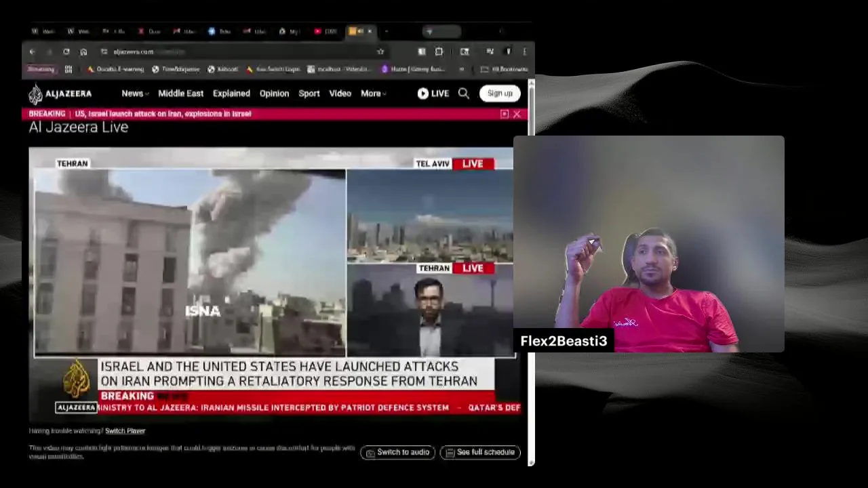Screen dimensions: 868x488
Task: Bookmark this page with the star icon
Action: click(380, 52)
